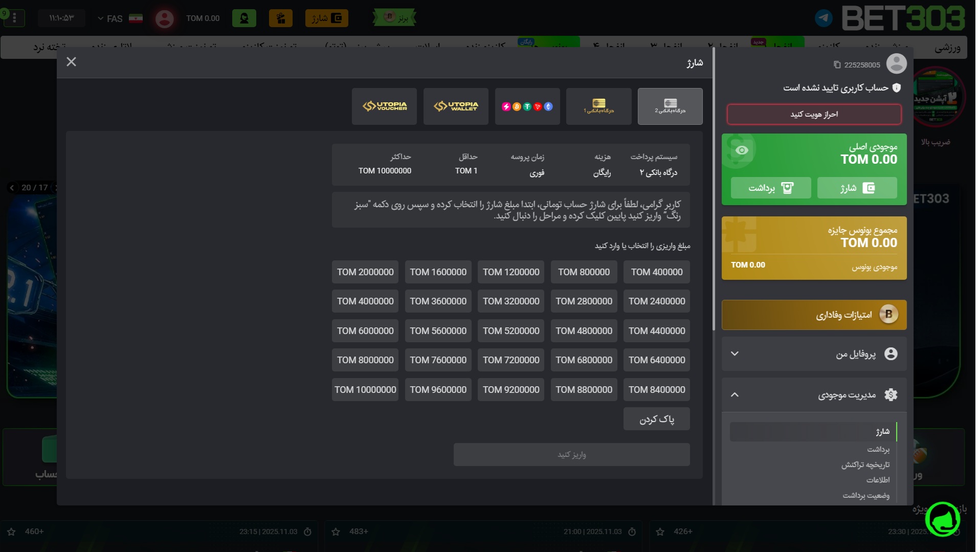Click the احراز هویت کنید verification button

tap(813, 114)
